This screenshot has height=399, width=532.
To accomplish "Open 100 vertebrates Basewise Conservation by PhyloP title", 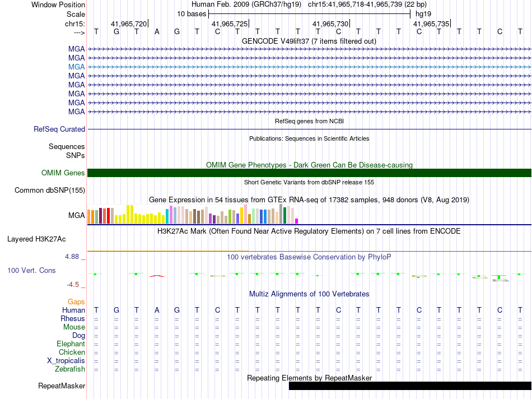I will coord(309,257).
